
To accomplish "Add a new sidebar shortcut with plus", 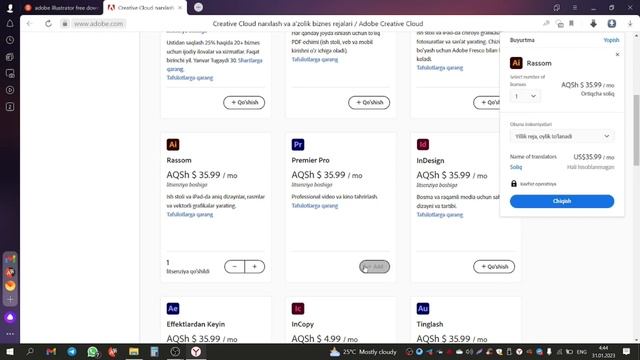I will pyautogui.click(x=10, y=300).
